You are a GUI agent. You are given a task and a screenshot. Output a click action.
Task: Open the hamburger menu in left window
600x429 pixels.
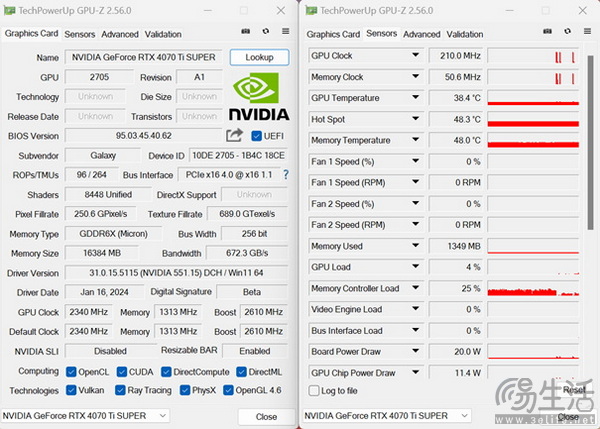[285, 31]
